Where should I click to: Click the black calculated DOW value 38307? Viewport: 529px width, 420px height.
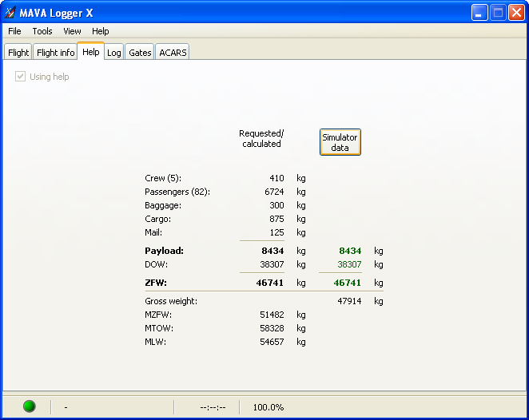272,264
